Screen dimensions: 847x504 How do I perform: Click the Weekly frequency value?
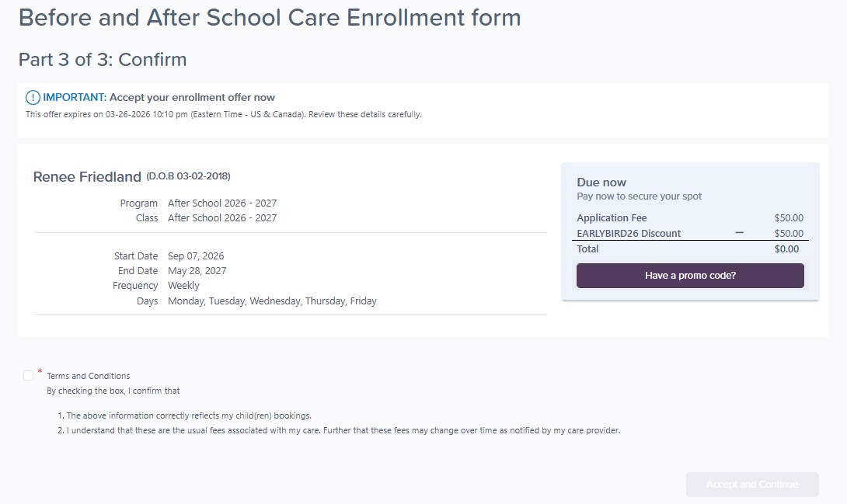click(184, 286)
